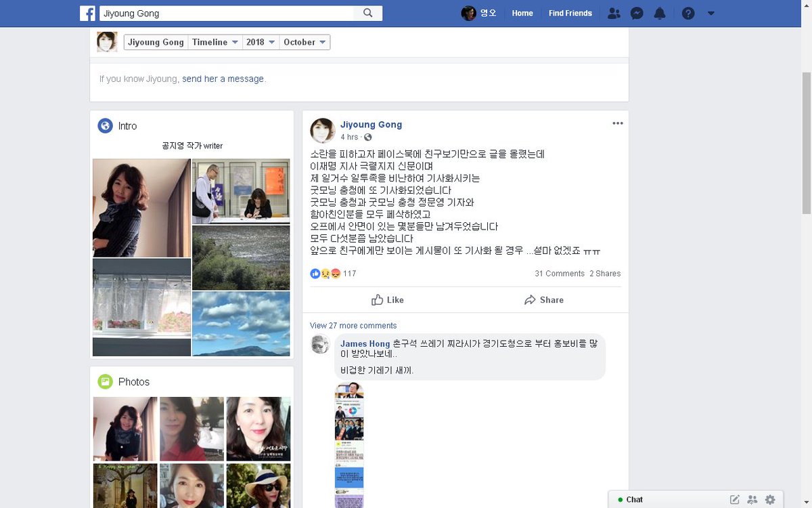The height and width of the screenshot is (508, 812).
Task: Click the Facebook logo icon
Action: coord(87,13)
